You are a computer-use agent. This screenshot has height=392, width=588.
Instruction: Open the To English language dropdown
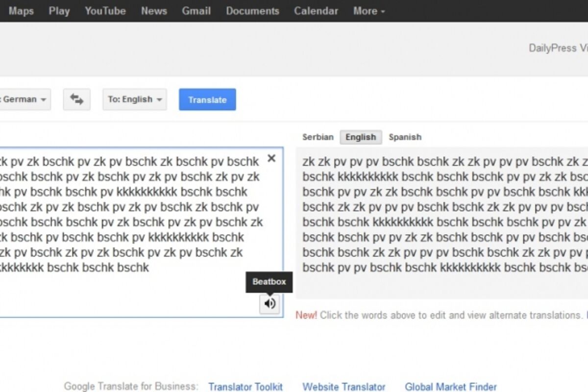click(135, 99)
